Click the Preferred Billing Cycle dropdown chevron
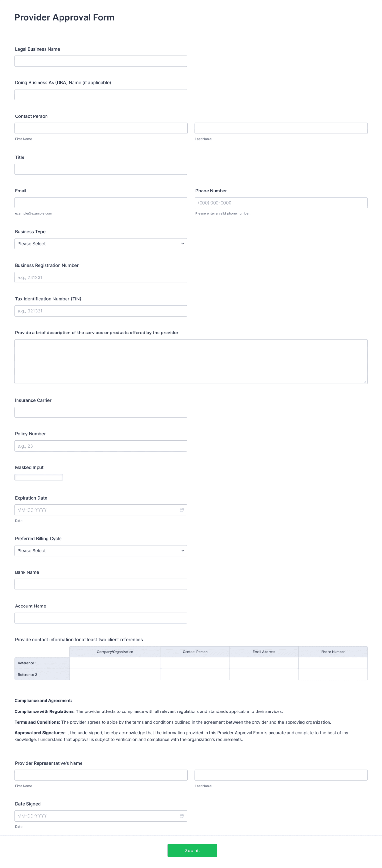 pos(182,550)
